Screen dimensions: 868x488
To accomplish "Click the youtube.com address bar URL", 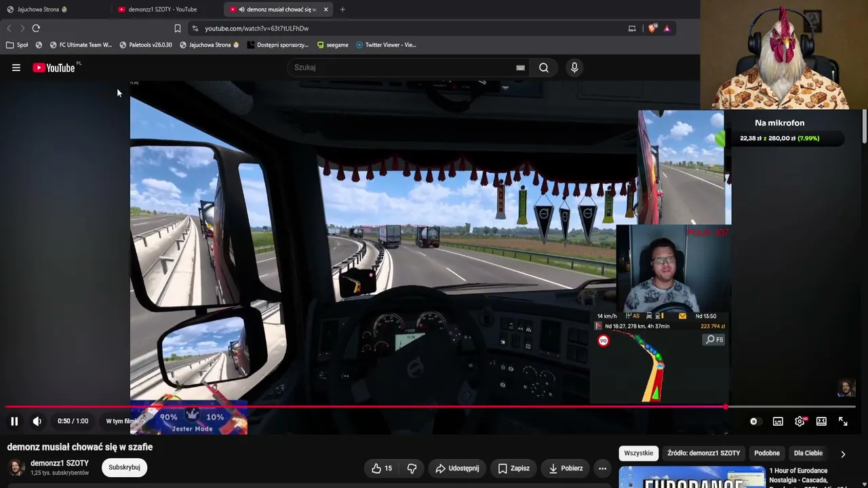I will 257,28.
